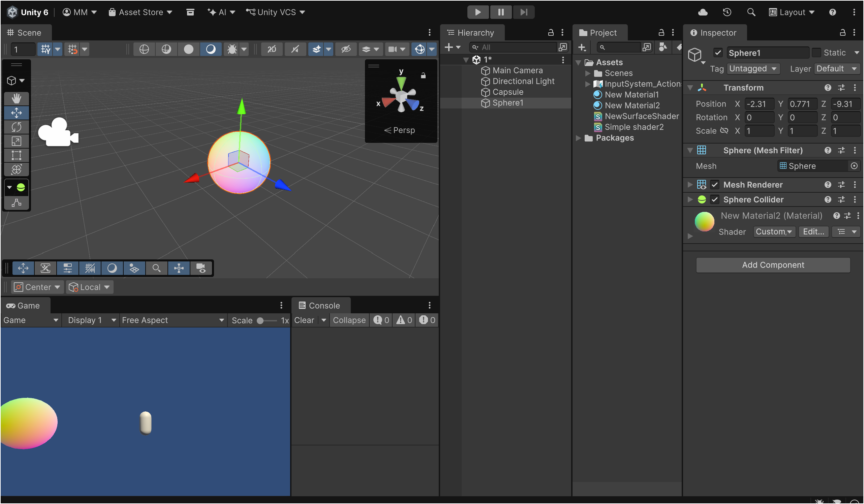The width and height of the screenshot is (864, 504).
Task: Enable the Static checkbox
Action: [816, 53]
